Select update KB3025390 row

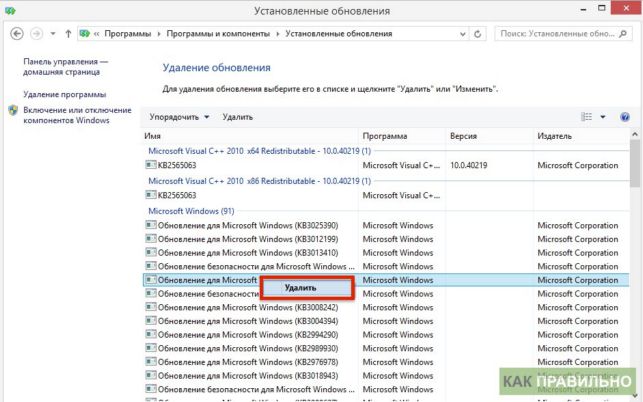point(385,225)
